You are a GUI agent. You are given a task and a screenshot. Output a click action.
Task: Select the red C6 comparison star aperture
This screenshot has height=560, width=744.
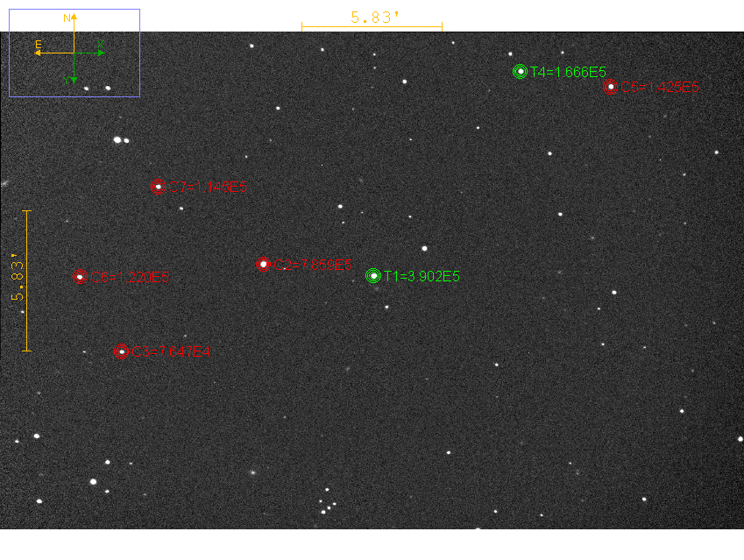click(80, 276)
